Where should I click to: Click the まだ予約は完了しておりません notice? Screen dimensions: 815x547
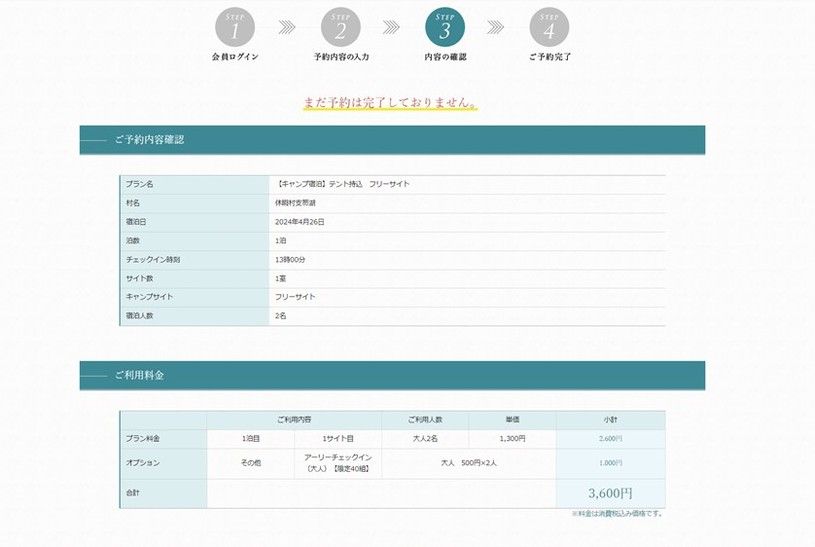390,102
